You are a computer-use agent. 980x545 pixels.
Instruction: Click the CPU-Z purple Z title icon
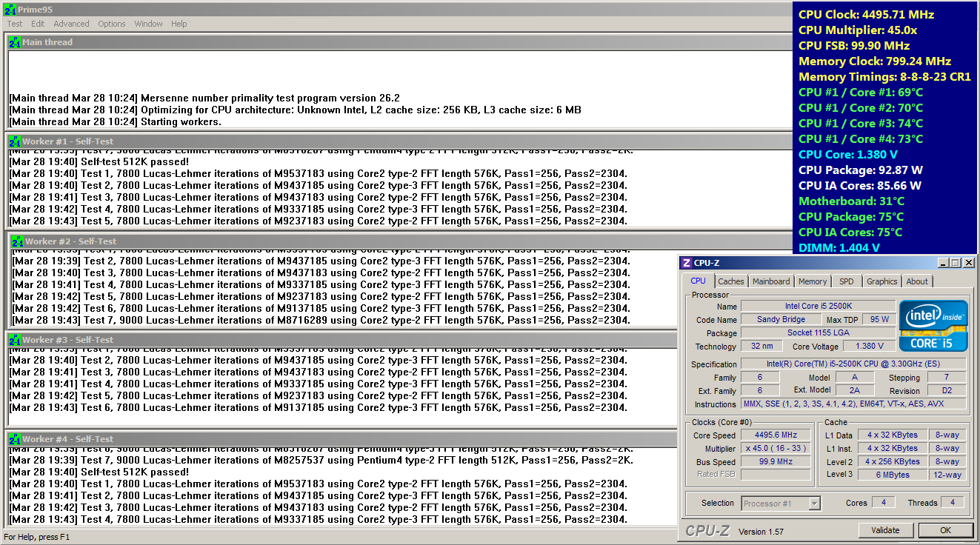tap(686, 263)
